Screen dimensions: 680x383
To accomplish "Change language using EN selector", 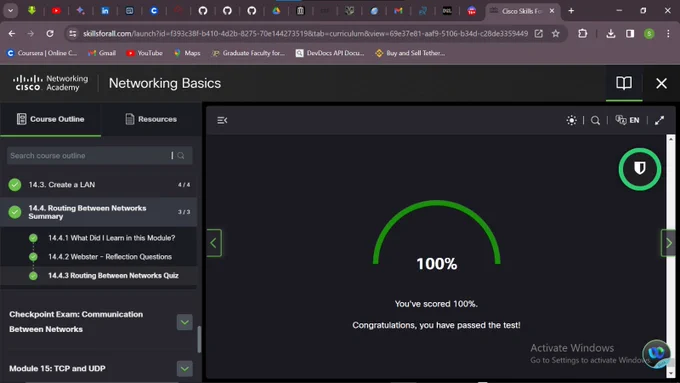I will point(627,120).
